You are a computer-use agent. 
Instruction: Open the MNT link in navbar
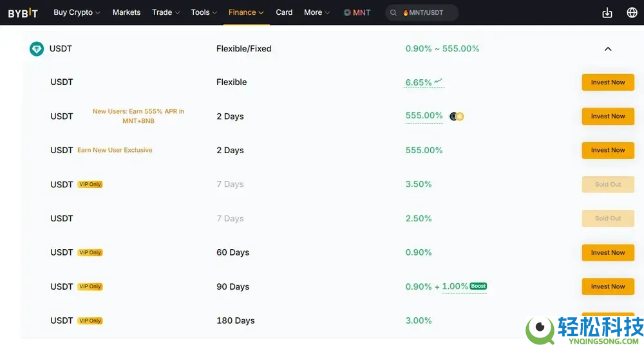point(357,13)
